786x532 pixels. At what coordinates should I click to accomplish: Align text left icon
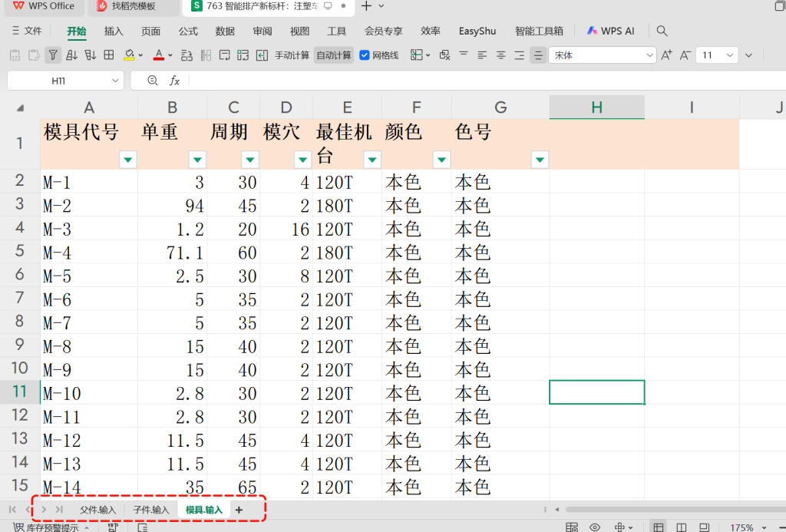coord(482,55)
